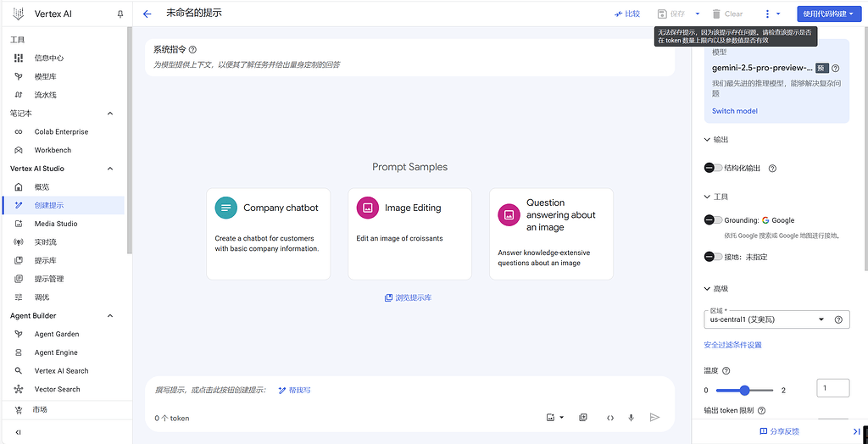Collapse the 高级 advanced section
Image resolution: width=868 pixels, height=444 pixels.
pos(707,288)
